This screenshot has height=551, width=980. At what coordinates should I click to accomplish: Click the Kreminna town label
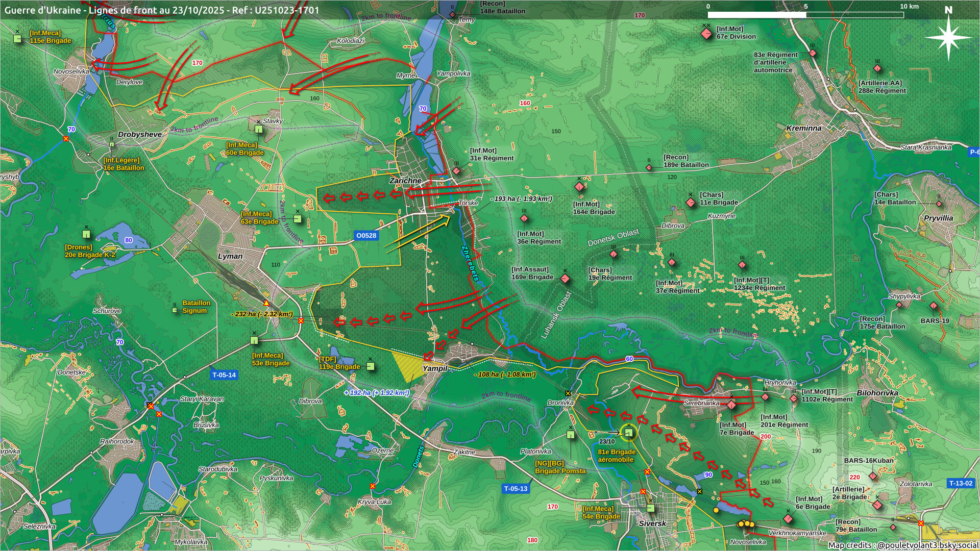pos(803,128)
